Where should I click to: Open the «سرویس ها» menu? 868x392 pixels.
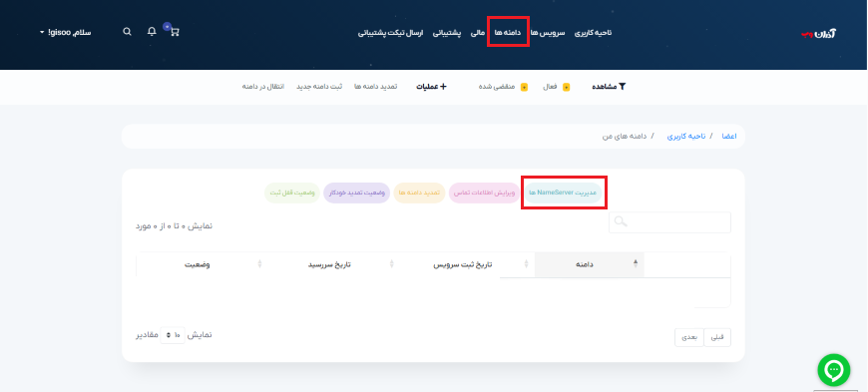click(x=548, y=32)
